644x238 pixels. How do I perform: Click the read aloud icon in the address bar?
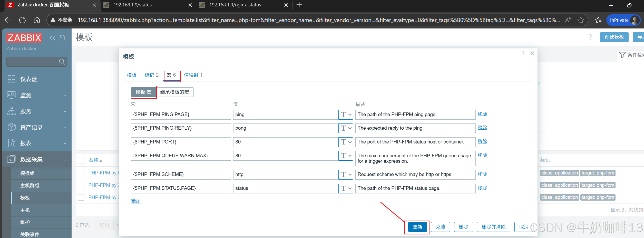[x=568, y=20]
